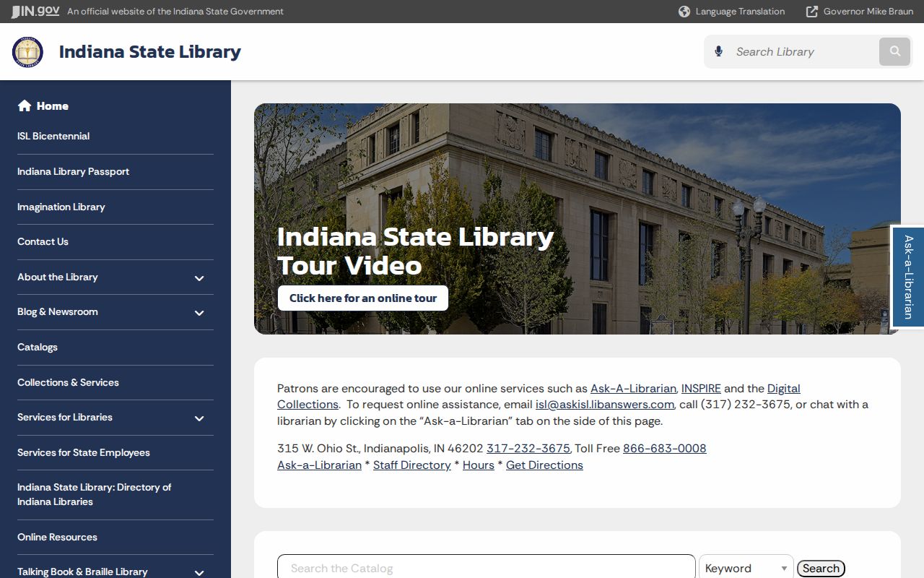This screenshot has width=924, height=578.
Task: Click the "Click here for an online tour" button
Action: click(363, 298)
